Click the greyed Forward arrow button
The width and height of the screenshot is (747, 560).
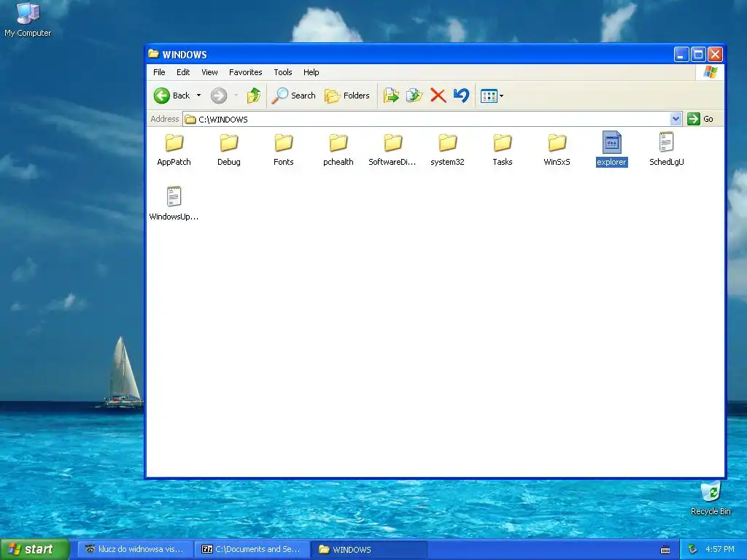click(x=219, y=96)
